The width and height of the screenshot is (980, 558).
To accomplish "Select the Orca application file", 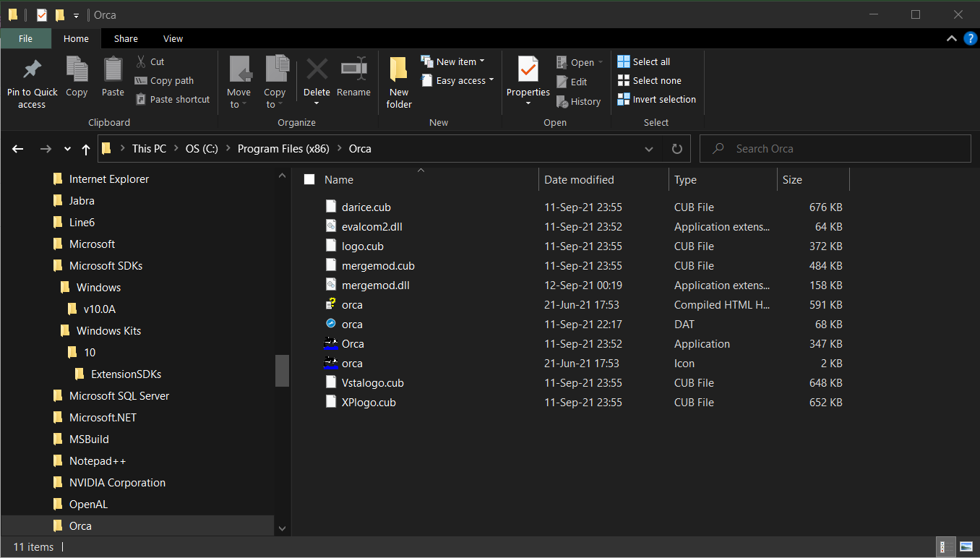I will point(353,344).
